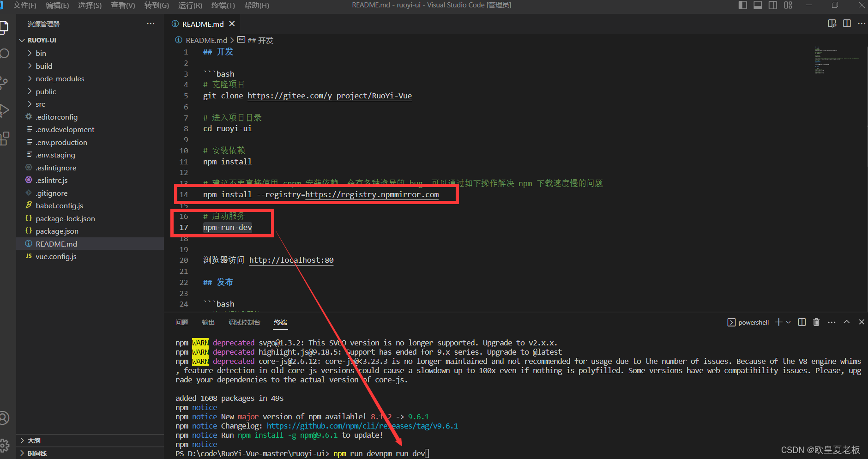This screenshot has width=868, height=459.
Task: Open the Explorer view in activity bar
Action: point(4,27)
